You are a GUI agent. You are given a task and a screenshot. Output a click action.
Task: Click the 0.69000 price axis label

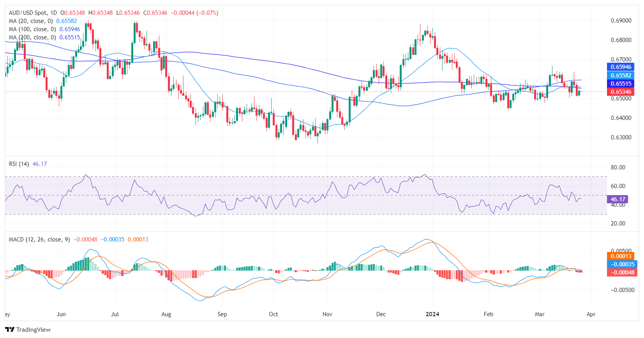pos(621,21)
